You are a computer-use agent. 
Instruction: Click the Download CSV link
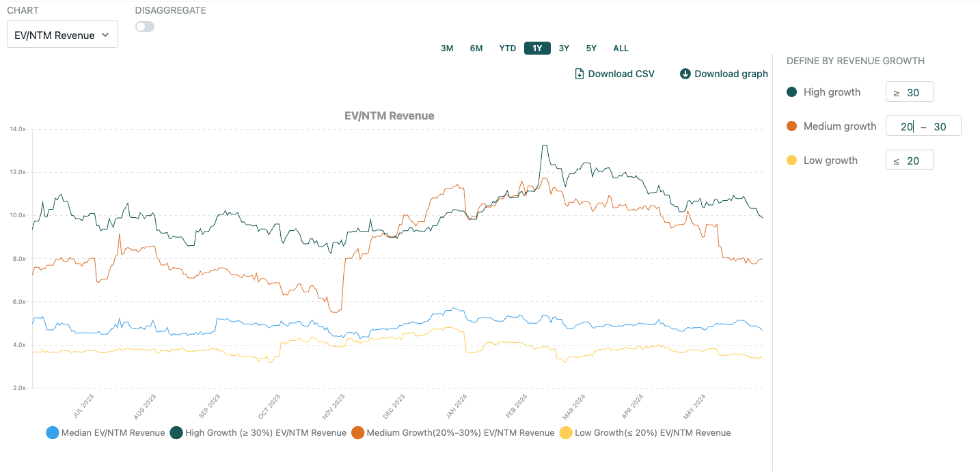click(x=621, y=74)
